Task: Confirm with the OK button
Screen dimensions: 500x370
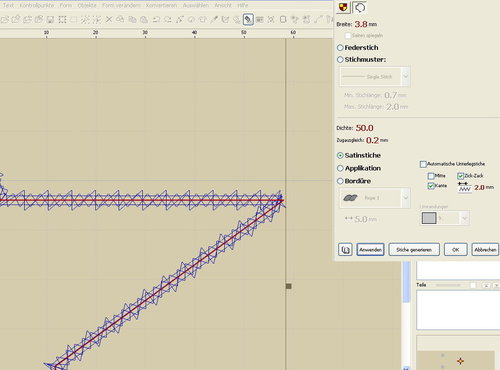Action: 455,249
